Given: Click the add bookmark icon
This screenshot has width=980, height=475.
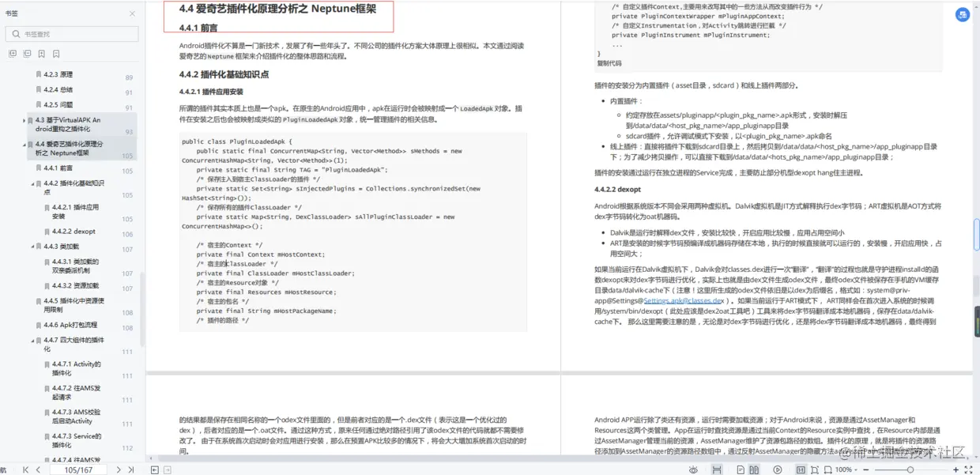Looking at the screenshot, I should (x=42, y=54).
